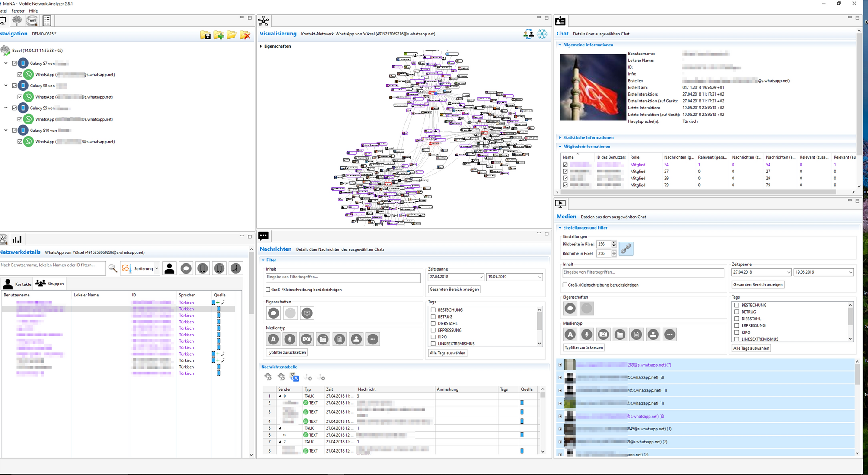The image size is (868, 475).
Task: Click the bar chart statistics tab icon
Action: tap(17, 239)
